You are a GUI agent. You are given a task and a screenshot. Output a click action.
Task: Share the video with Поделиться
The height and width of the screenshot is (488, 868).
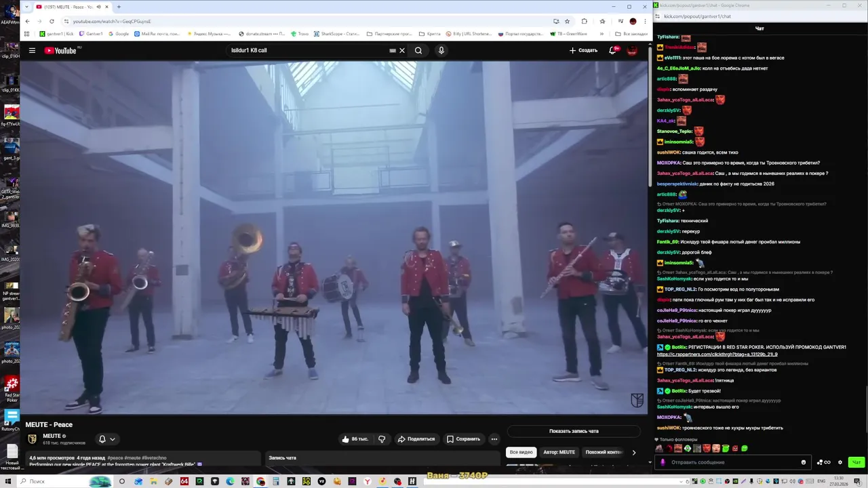tap(416, 439)
